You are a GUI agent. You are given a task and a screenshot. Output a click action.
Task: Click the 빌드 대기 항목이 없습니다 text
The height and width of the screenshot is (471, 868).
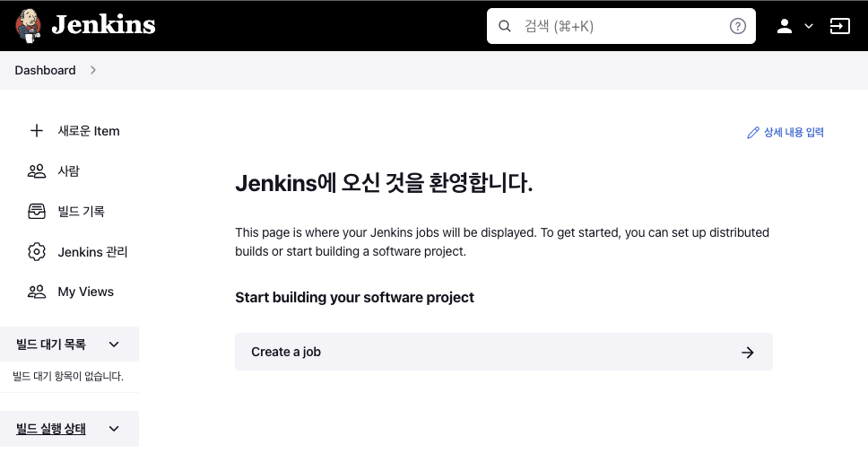(68, 376)
